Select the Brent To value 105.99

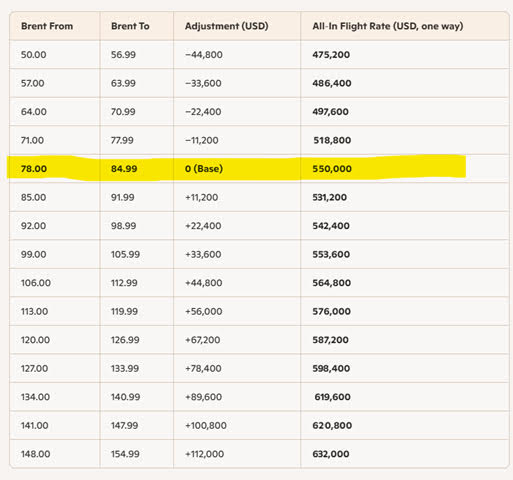coord(125,254)
